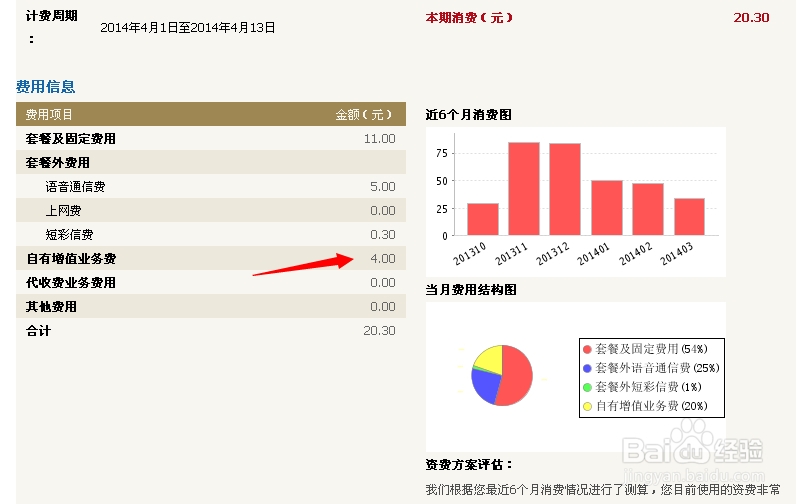Click the 201310 bar in consumption chart
The image size is (811, 504).
pyautogui.click(x=483, y=219)
